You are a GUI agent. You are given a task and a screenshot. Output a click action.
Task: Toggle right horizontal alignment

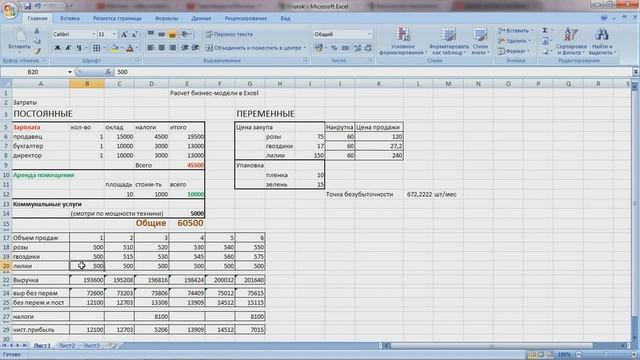(x=172, y=48)
